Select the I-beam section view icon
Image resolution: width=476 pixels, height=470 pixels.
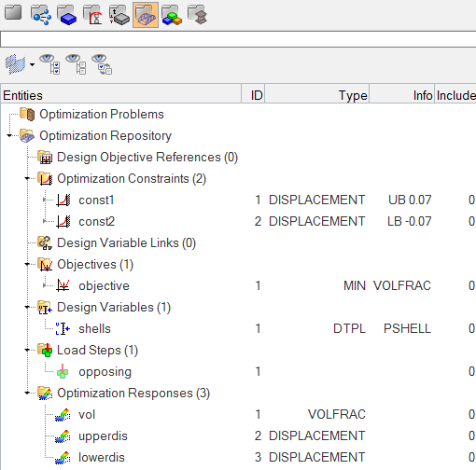tap(198, 15)
